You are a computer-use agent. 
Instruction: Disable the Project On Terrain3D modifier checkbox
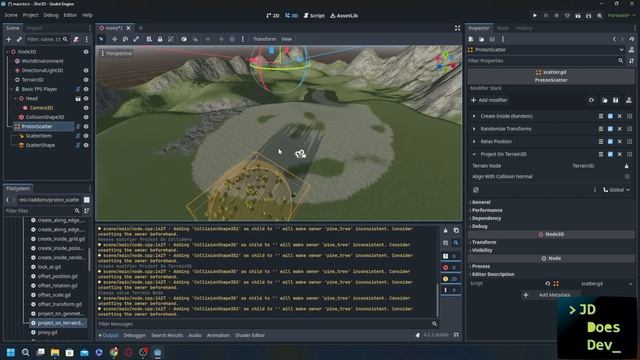click(610, 154)
